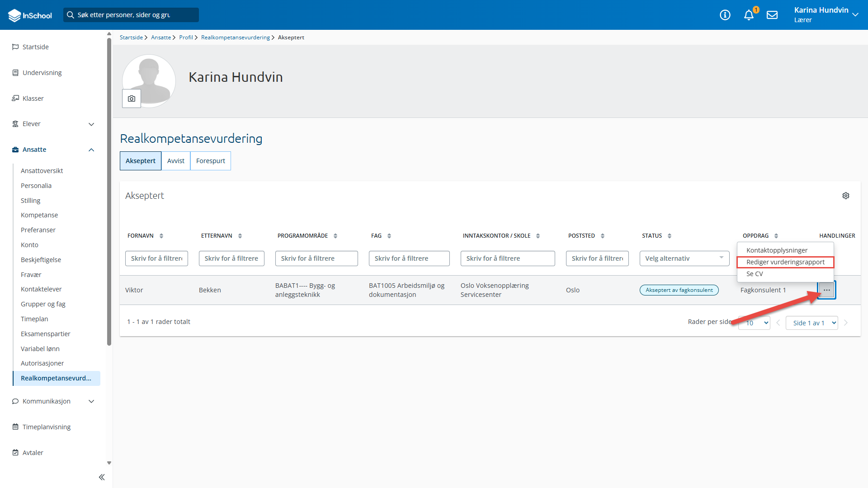Sort table by Oppdrag
This screenshot has height=488, width=868.
[776, 236]
